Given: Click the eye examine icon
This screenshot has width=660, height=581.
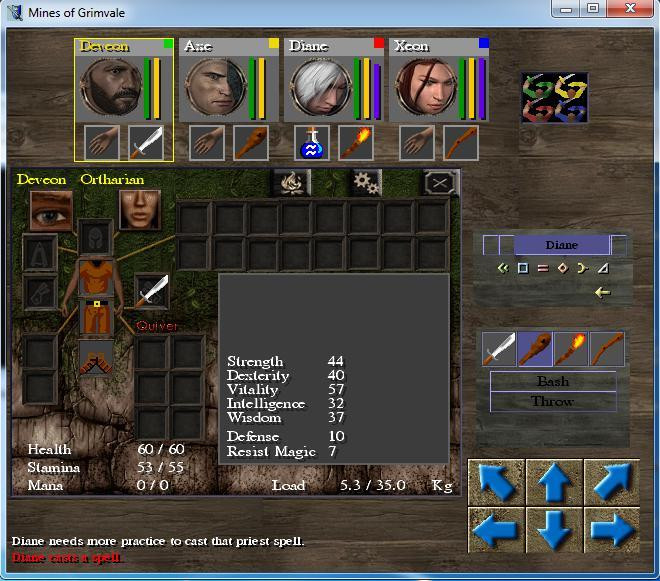Looking at the screenshot, I should 51,211.
